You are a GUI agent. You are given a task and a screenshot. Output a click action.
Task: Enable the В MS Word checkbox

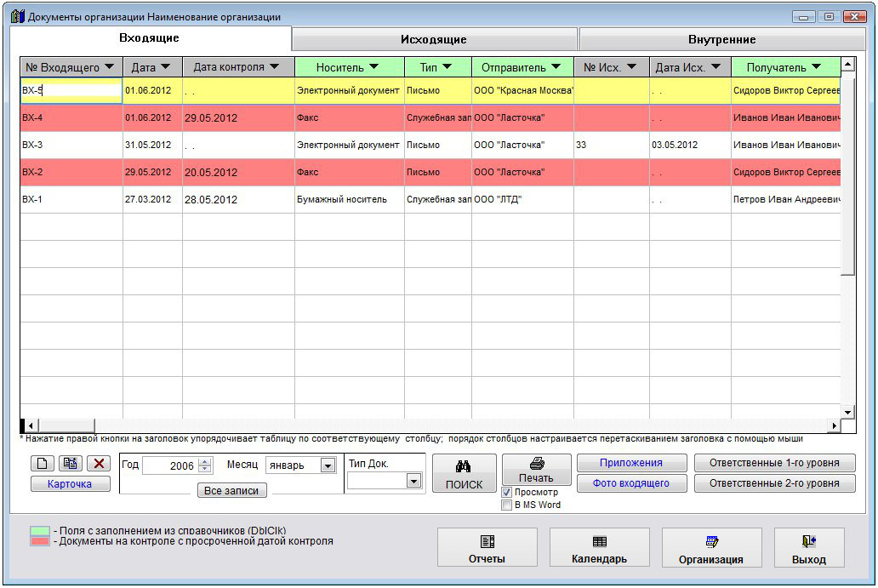click(507, 505)
